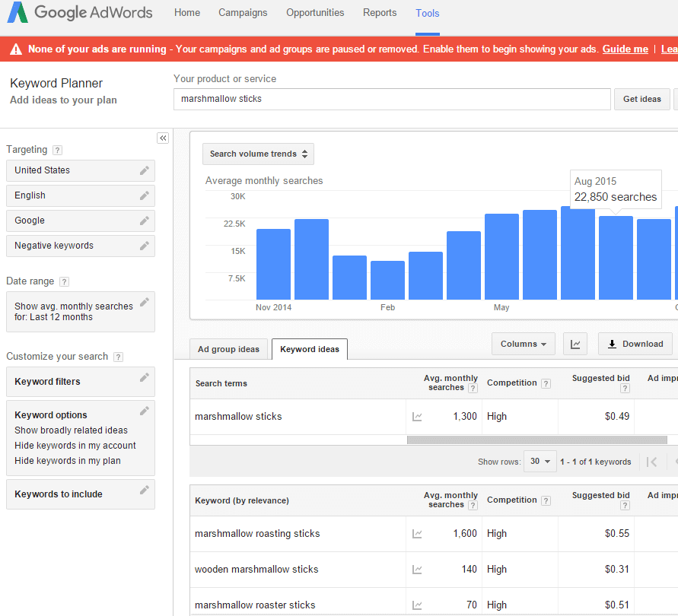
Task: Show trend chart for wooden marshmallow sticks
Action: tap(417, 570)
